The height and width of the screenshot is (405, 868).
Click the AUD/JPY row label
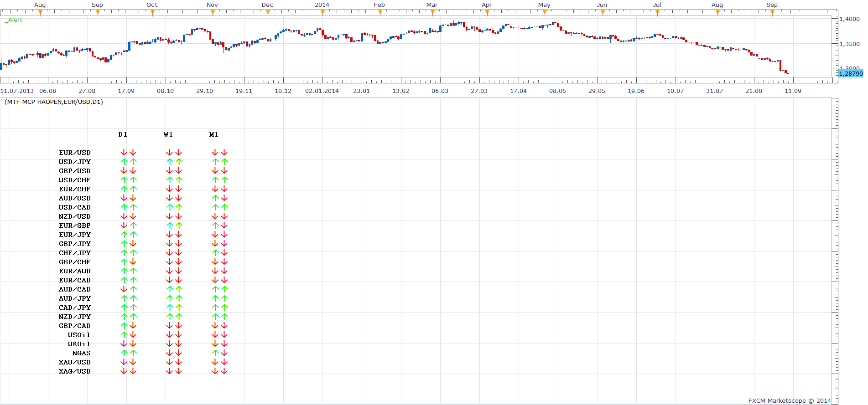point(75,298)
